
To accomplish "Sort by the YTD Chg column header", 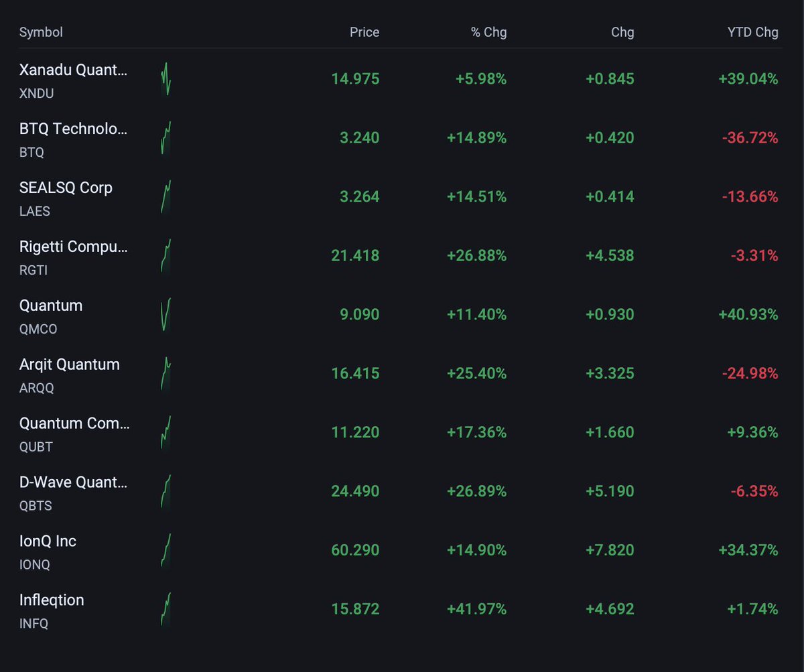I will coord(753,32).
